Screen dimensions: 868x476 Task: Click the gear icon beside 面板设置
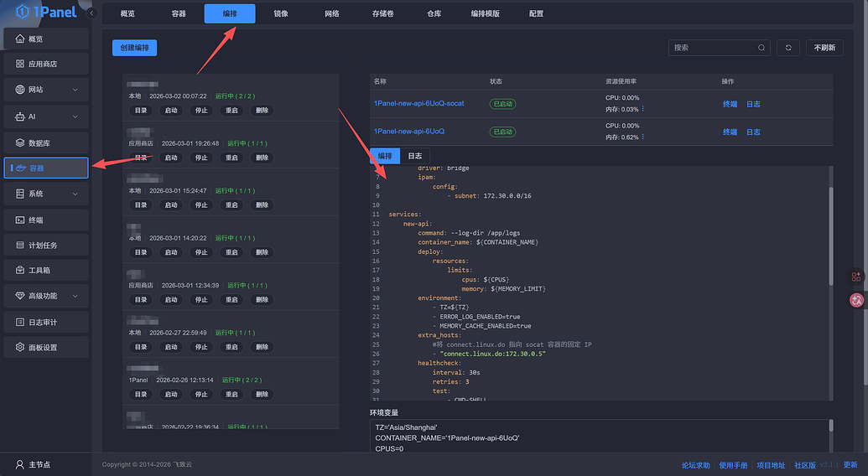[20, 347]
